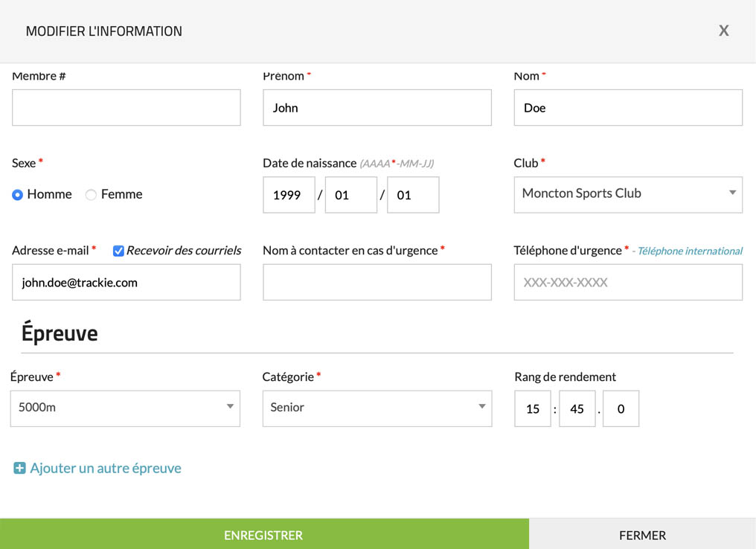
Task: Click the FERMER button
Action: (642, 535)
